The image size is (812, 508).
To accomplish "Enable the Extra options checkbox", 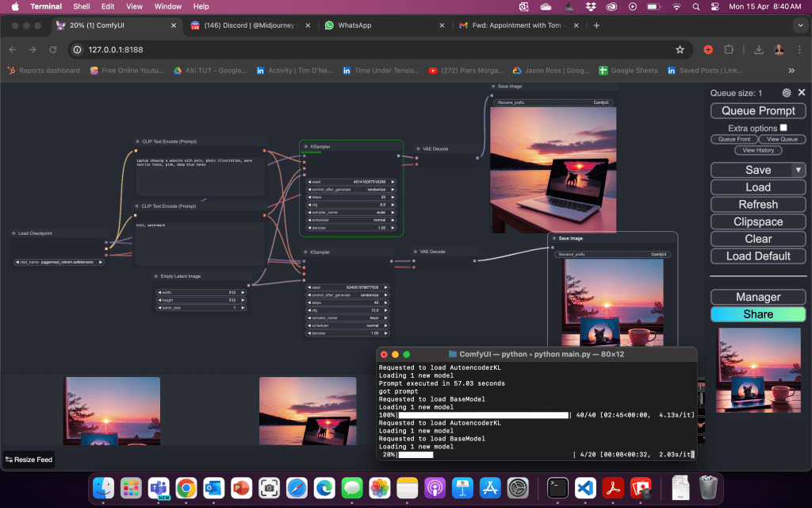I will [x=783, y=128].
